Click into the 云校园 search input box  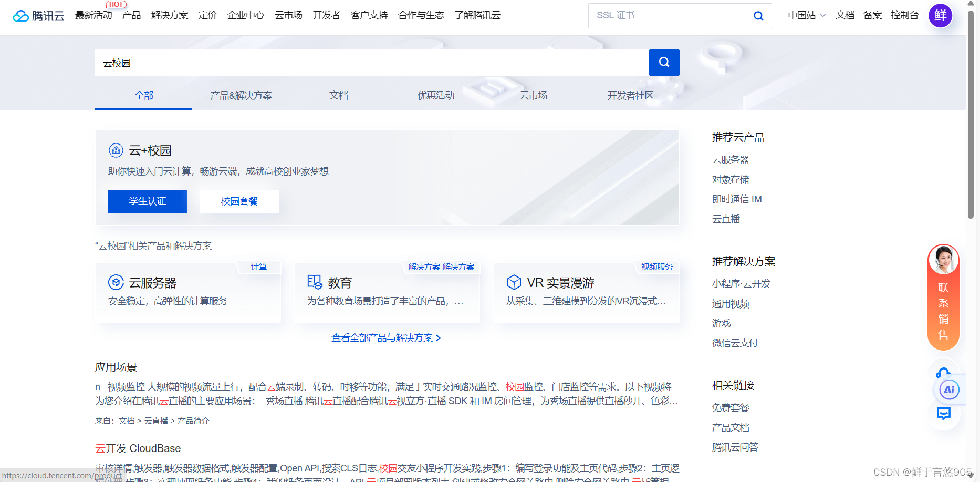click(372, 63)
